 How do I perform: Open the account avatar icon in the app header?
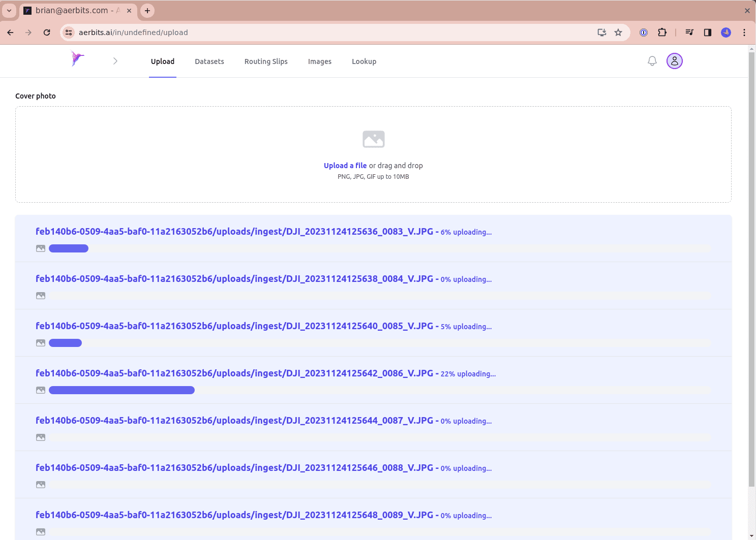(674, 60)
